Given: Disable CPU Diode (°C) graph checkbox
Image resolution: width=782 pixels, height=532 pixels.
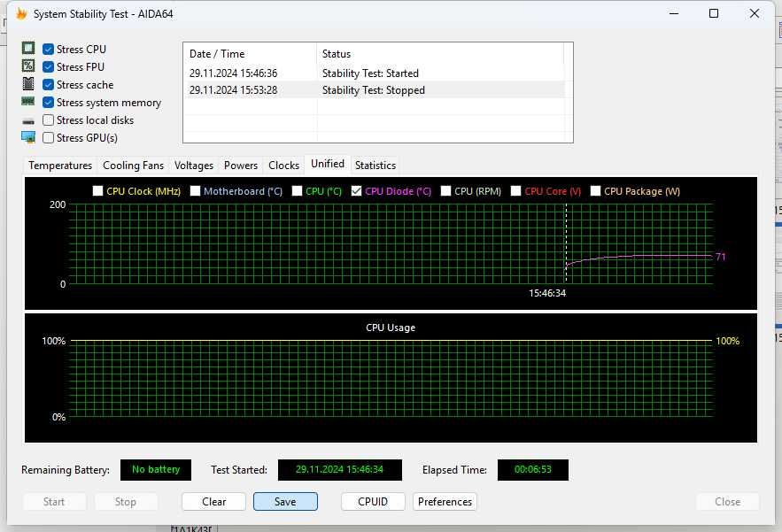Looking at the screenshot, I should [x=356, y=191].
